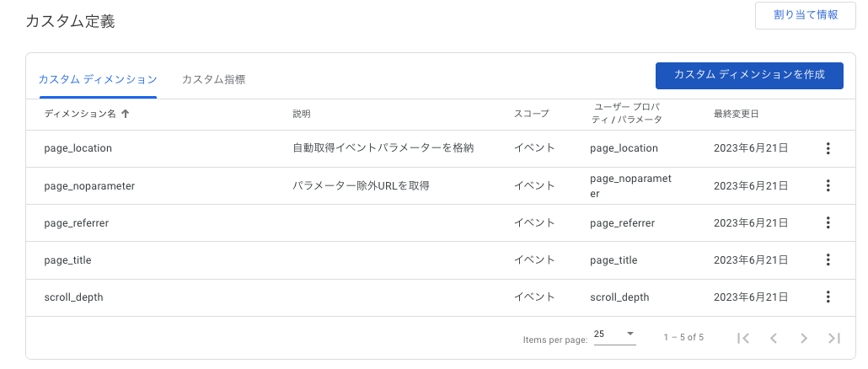Click イベント scope in page_location row
This screenshot has height=369, width=868.
534,148
